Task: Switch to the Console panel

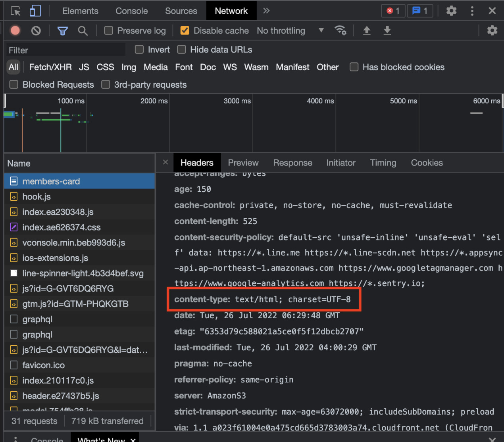Action: click(x=131, y=11)
